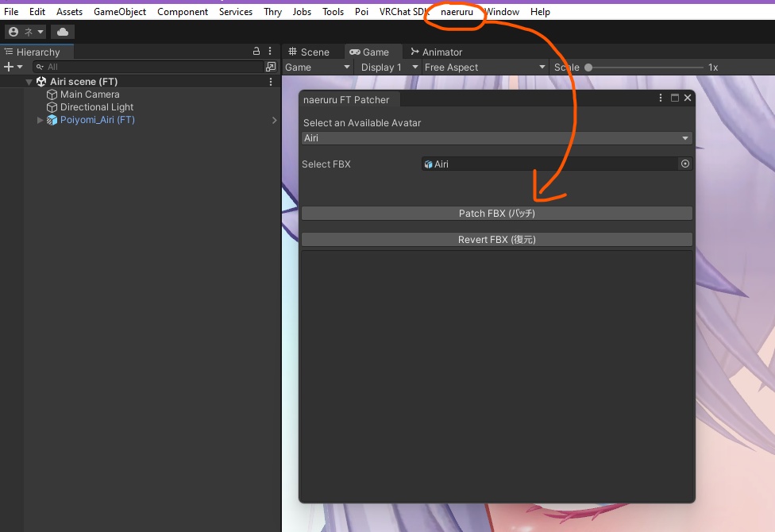The width and height of the screenshot is (775, 532).
Task: Click the Airi object picker circle icon
Action: click(x=684, y=164)
